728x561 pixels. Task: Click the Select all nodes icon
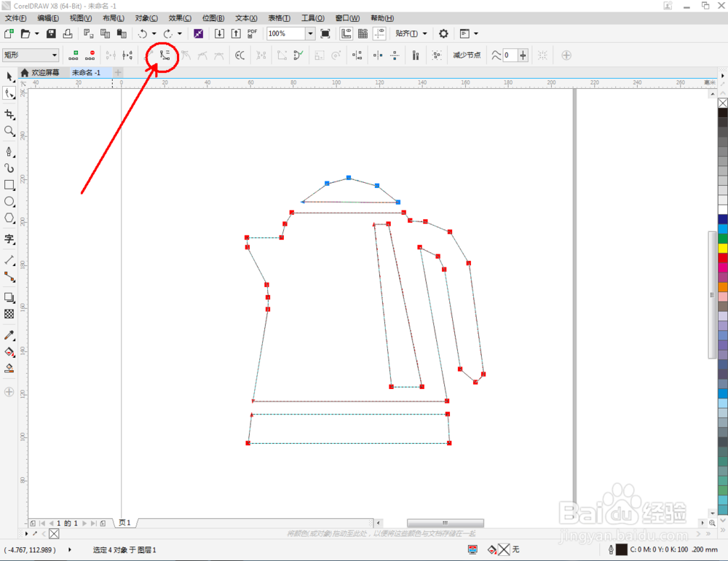(x=436, y=55)
